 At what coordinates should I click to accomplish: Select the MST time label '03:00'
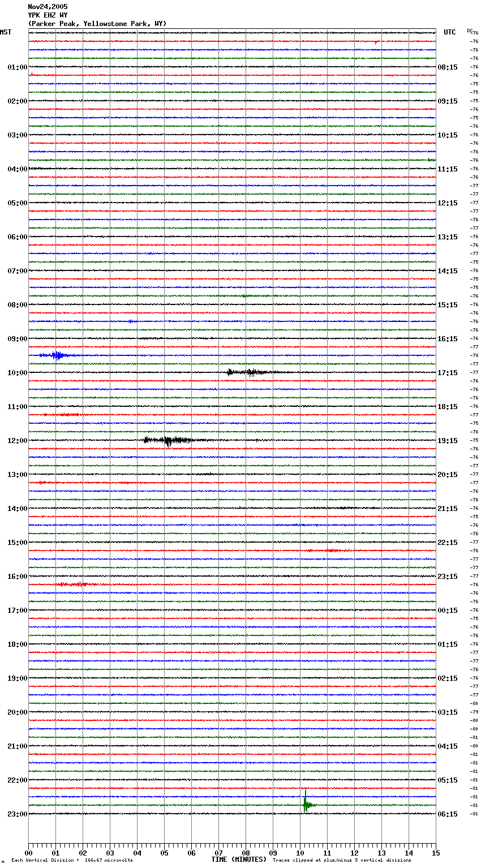click(x=18, y=135)
